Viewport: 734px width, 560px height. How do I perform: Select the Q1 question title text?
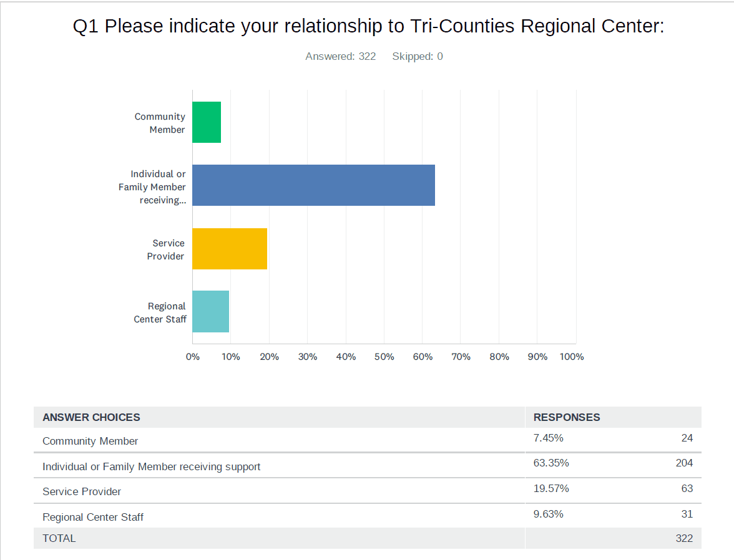click(368, 26)
